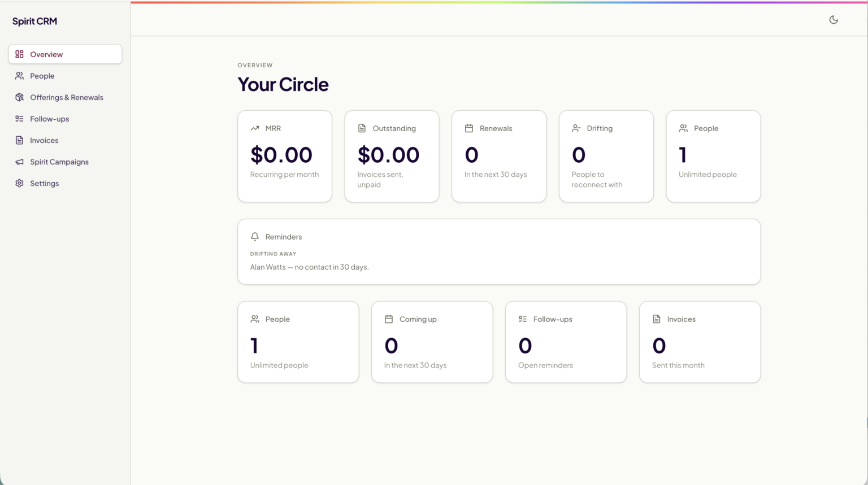Open Settings from the sidebar

pyautogui.click(x=65, y=183)
